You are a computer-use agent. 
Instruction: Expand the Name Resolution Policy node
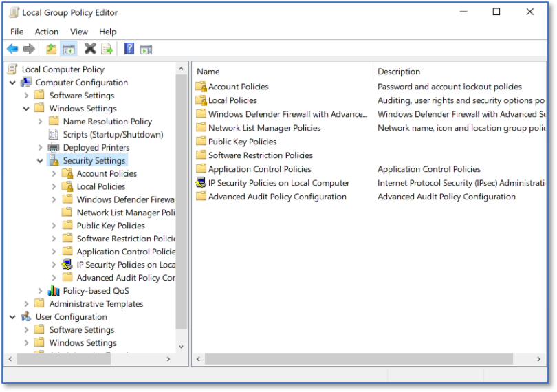40,121
